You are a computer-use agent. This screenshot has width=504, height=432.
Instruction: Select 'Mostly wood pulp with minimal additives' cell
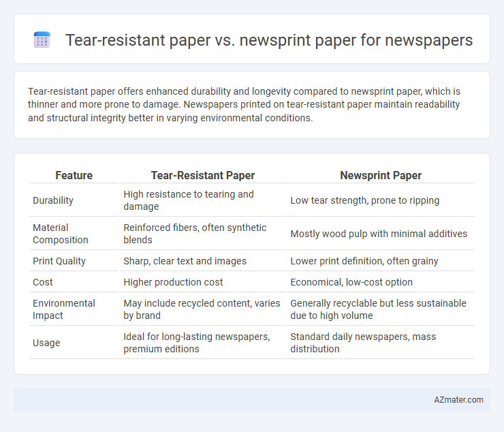point(381,234)
